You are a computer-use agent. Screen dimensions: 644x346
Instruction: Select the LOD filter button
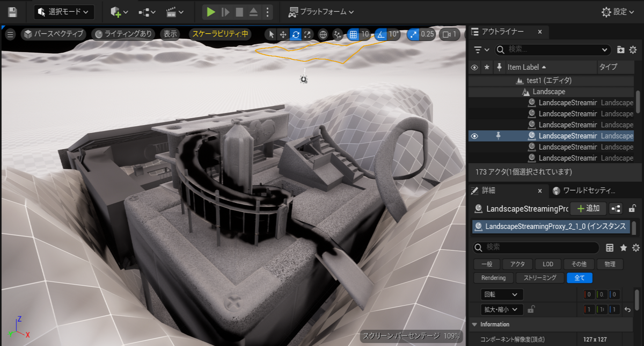548,264
